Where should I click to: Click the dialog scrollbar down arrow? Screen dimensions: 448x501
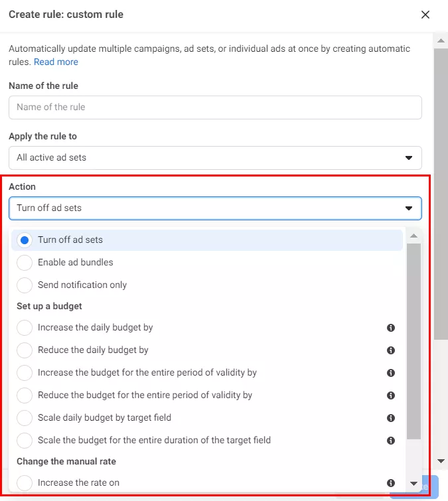441,461
